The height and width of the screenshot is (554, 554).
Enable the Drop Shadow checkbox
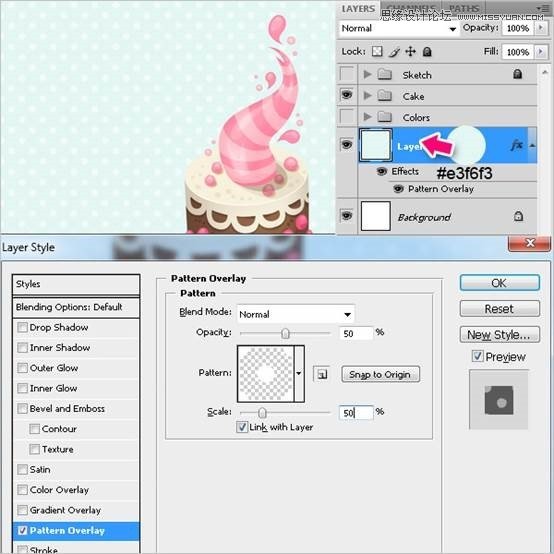[22, 327]
